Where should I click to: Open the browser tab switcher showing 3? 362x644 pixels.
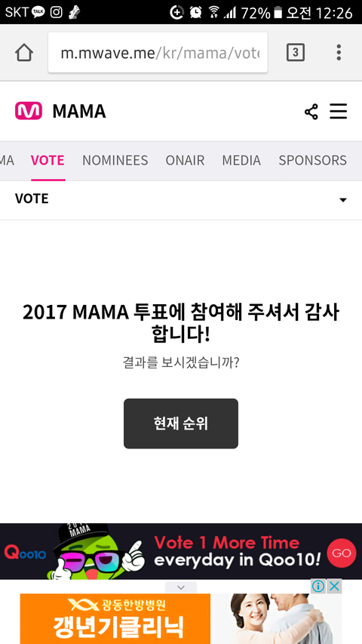(296, 53)
